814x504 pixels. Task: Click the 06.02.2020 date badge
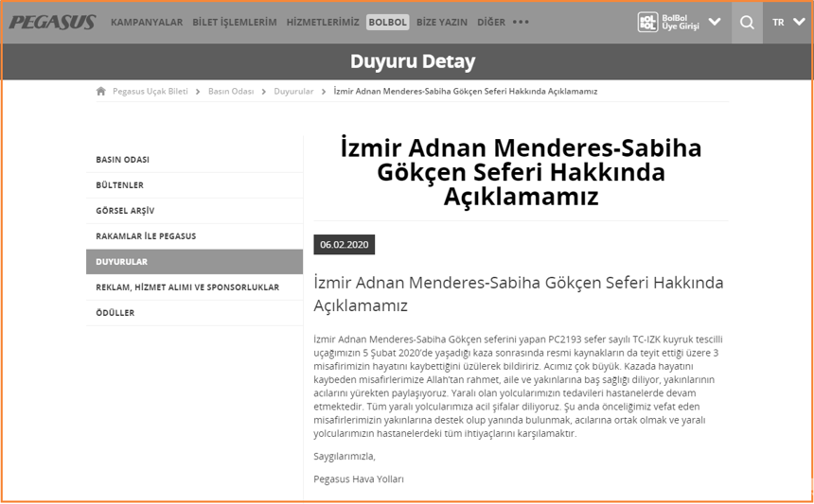(345, 245)
